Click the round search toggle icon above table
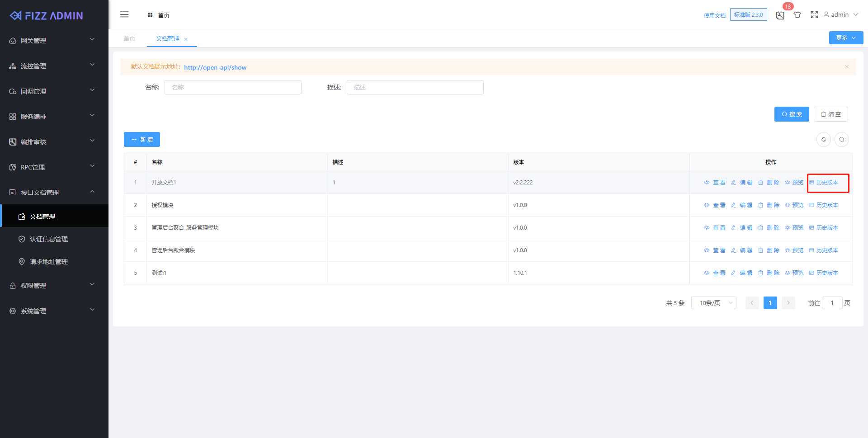The image size is (868, 438). click(841, 140)
